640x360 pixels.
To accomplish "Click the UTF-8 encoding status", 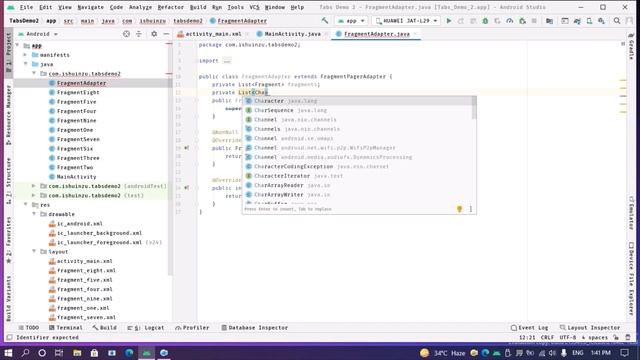I will coord(568,338).
